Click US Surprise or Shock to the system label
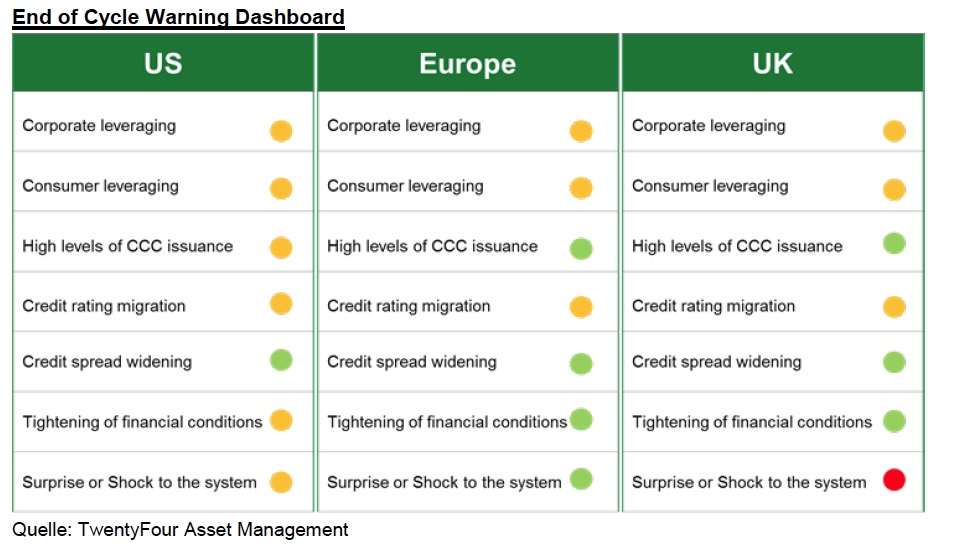This screenshot has height=546, width=958. pyautogui.click(x=139, y=482)
